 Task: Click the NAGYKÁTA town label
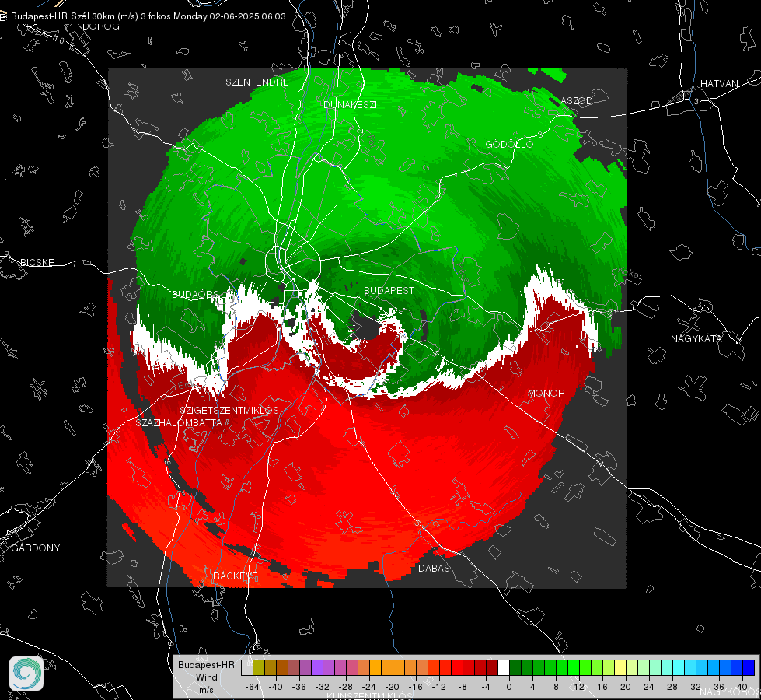(x=696, y=338)
